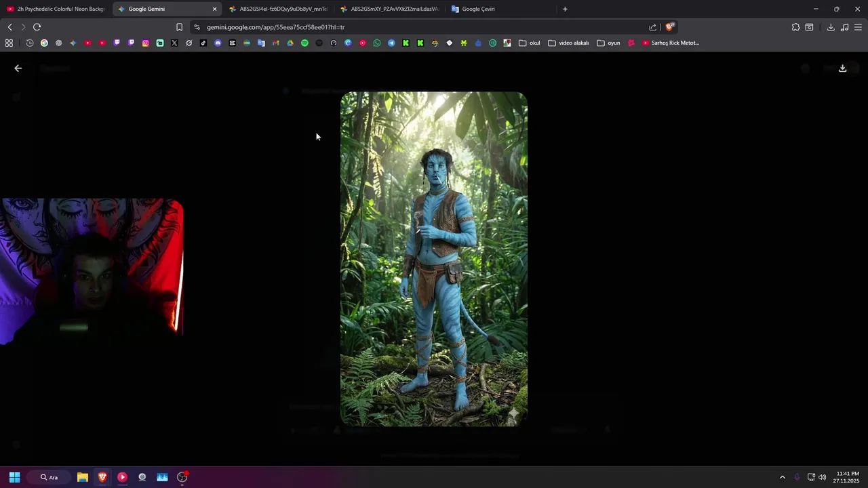The height and width of the screenshot is (488, 868).
Task: Open the TikTok bookmark
Action: [203, 43]
